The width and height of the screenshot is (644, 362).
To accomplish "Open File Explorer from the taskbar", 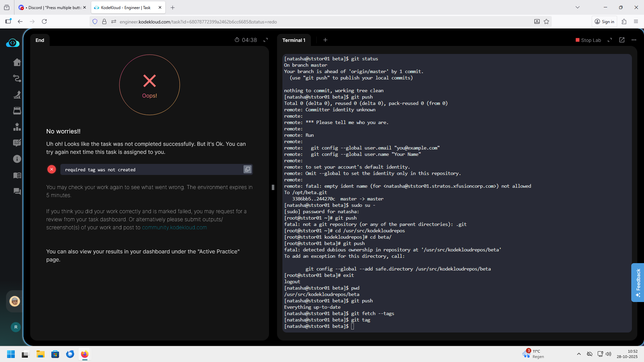I will [41, 354].
